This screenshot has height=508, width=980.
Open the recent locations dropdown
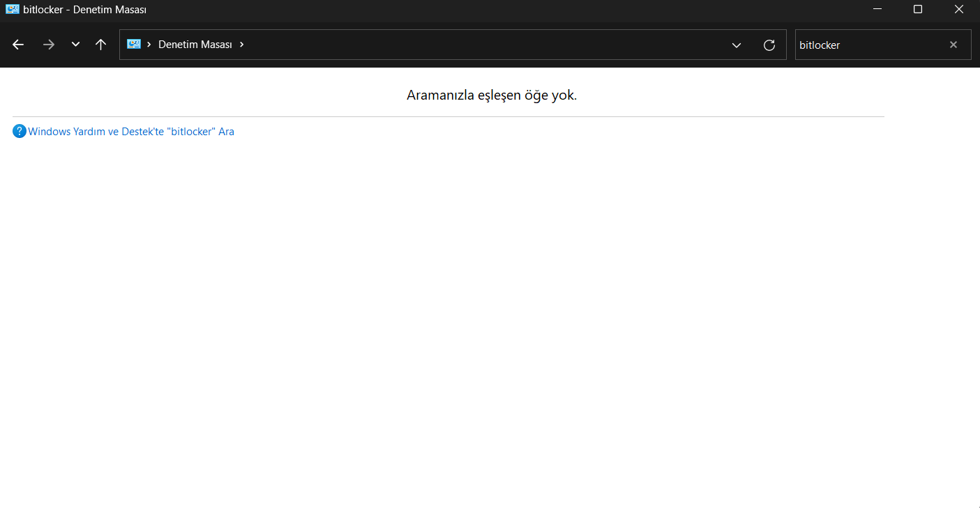(75, 45)
